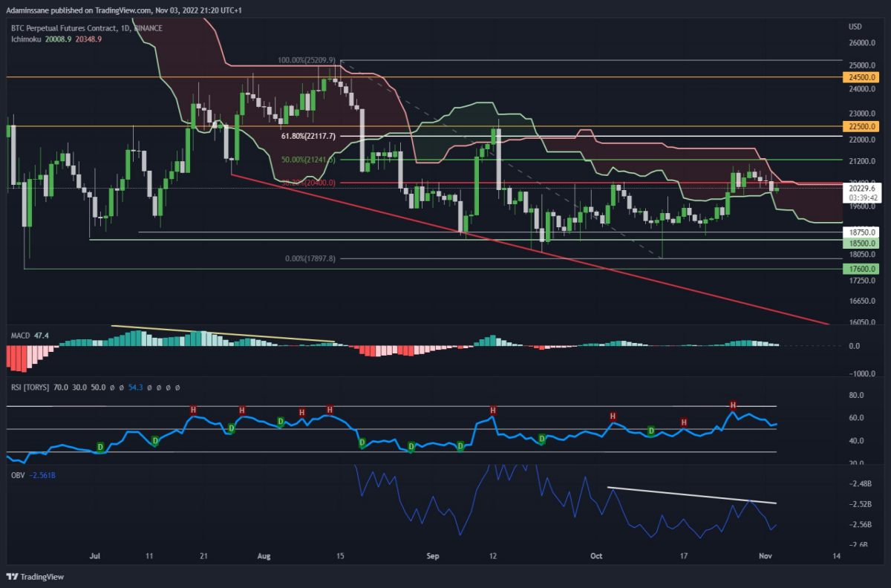The width and height of the screenshot is (891, 588).
Task: Click −1000.0 on the MACD scale
Action: tap(861, 373)
